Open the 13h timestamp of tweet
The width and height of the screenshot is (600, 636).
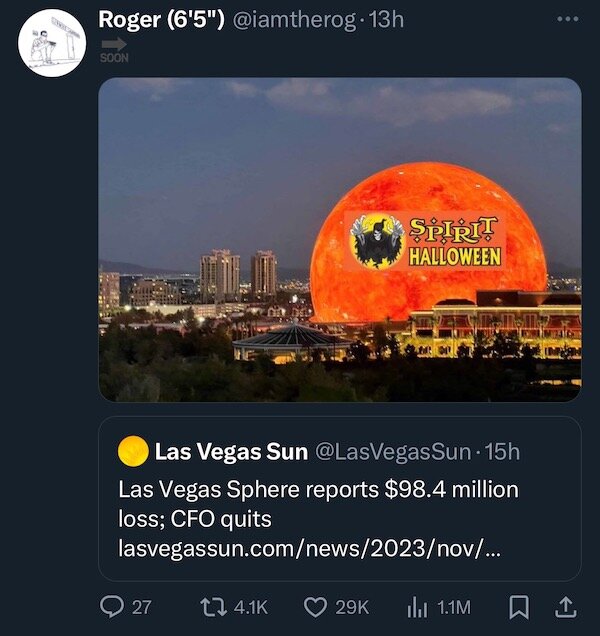click(x=386, y=19)
